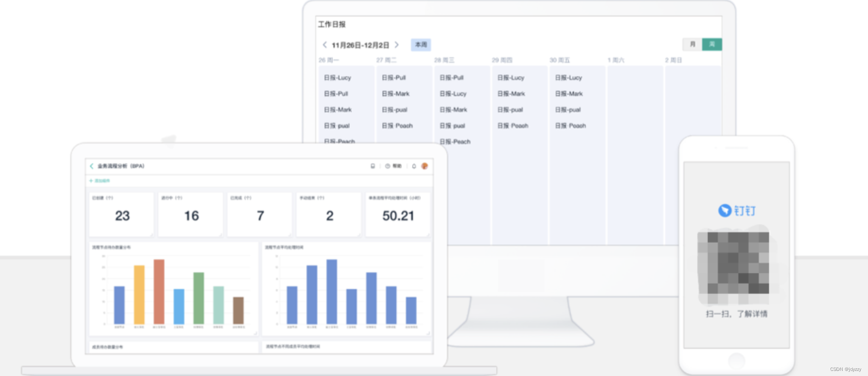Switch calendar to 月 month view
This screenshot has height=376, width=868.
pyautogui.click(x=692, y=44)
